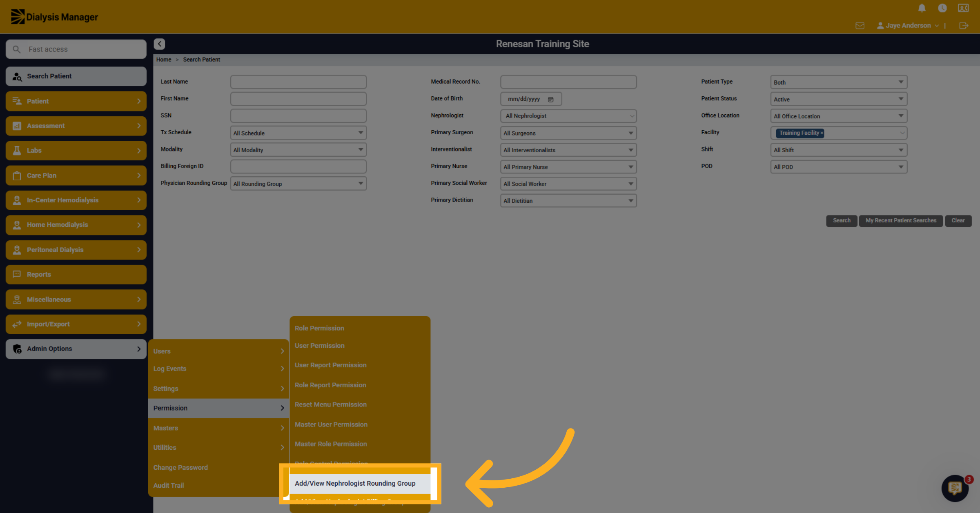Open the Role Permission menu item
Viewport: 980px width, 513px height.
point(319,328)
